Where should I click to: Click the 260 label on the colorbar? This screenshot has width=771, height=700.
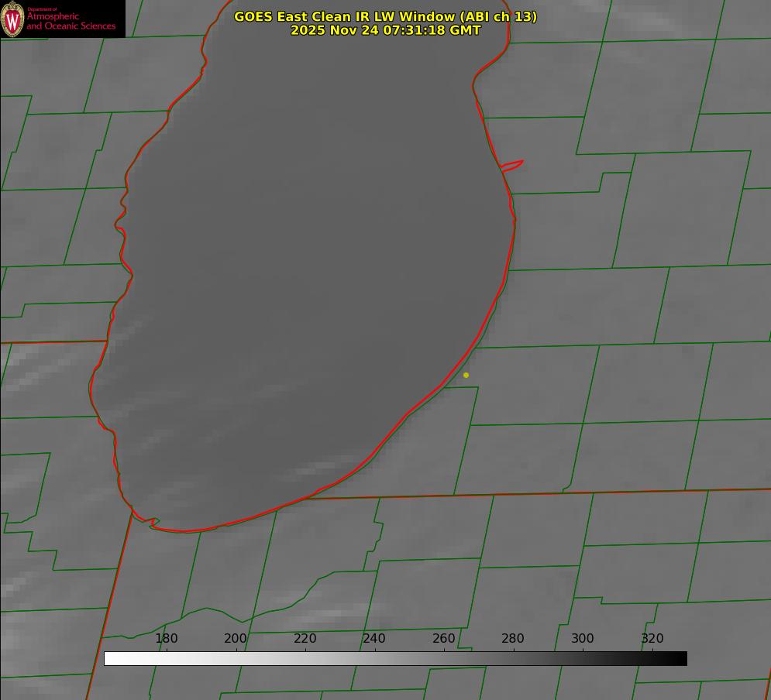(444, 638)
